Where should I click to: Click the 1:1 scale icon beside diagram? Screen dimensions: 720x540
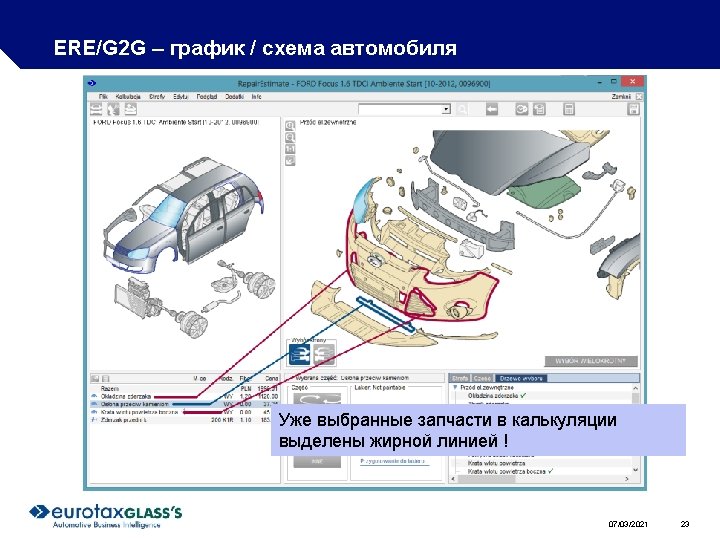point(290,149)
